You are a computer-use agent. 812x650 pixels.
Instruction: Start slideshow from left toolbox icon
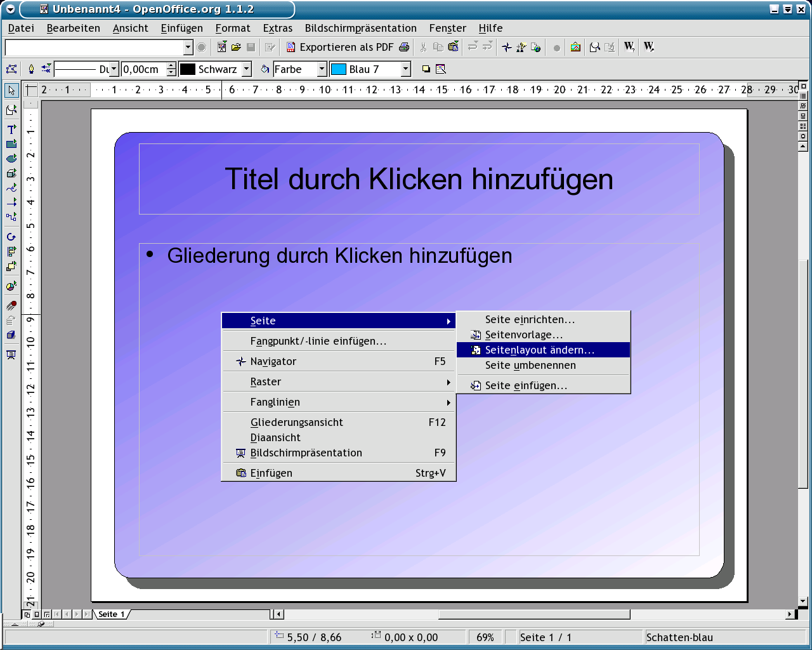point(11,355)
